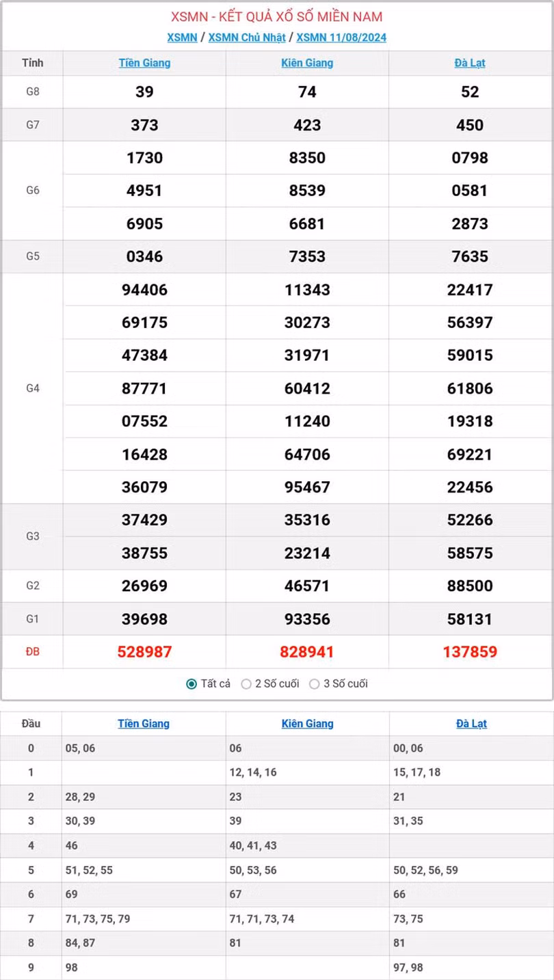Click Đà Lạt link in Đầu table
Screen dimensions: 554x980
coord(471,724)
